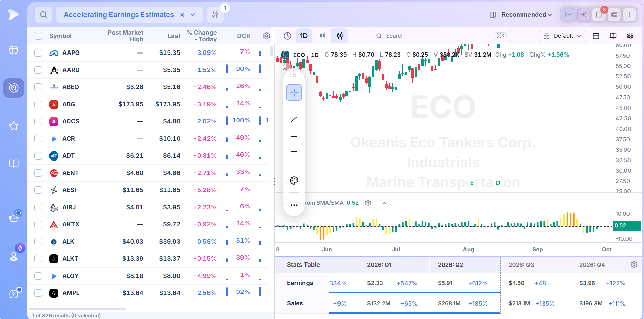Viewport: 644px width, 319px height.
Task: Expand the Accelerating Earnings Estimates dropdown
Action: click(193, 15)
